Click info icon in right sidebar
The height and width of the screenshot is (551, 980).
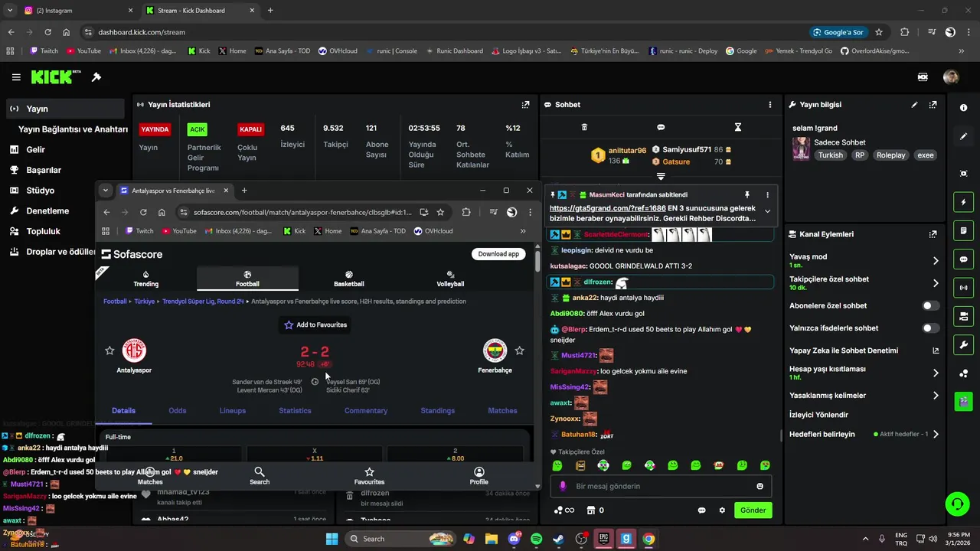(964, 108)
